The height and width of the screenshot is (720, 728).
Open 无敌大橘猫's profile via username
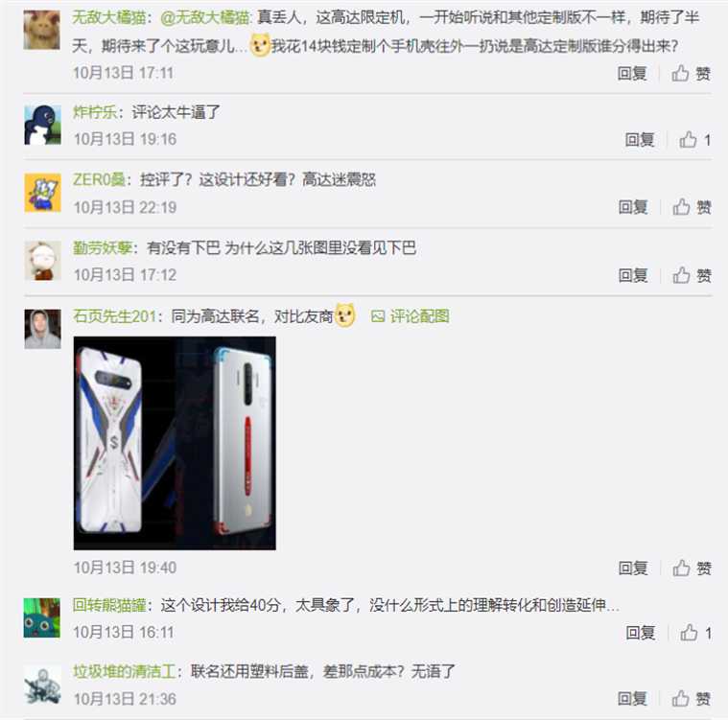tap(108, 17)
